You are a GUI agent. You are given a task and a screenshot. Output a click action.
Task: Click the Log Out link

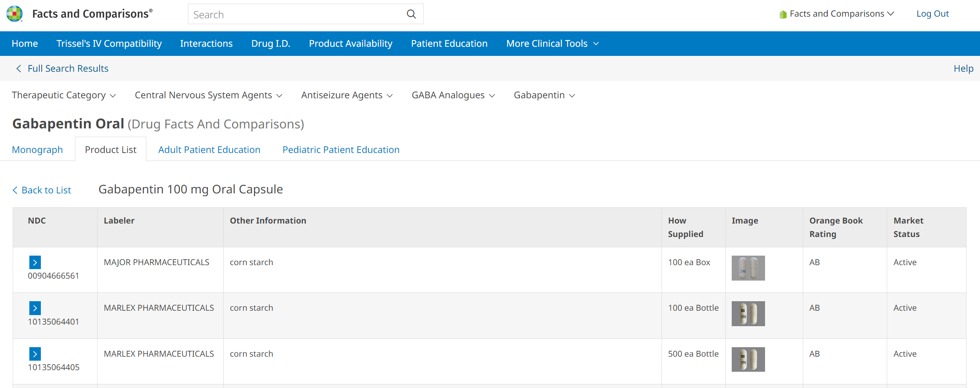(x=932, y=14)
